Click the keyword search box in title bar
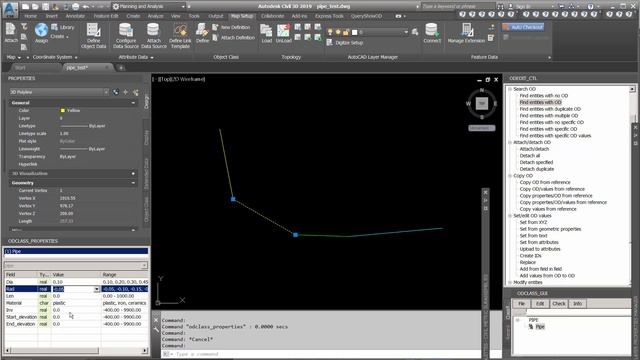 tap(458, 7)
